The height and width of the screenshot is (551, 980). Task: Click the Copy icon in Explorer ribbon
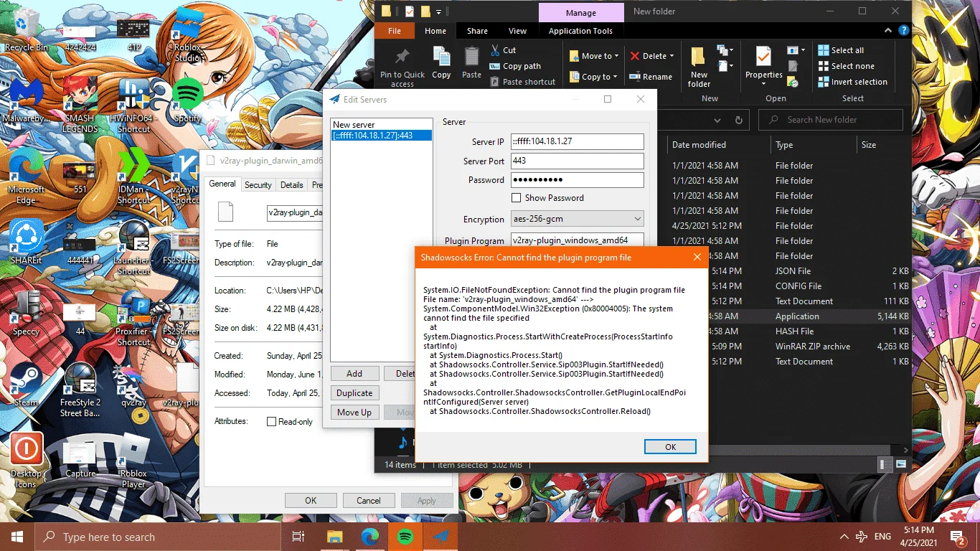pos(441,63)
